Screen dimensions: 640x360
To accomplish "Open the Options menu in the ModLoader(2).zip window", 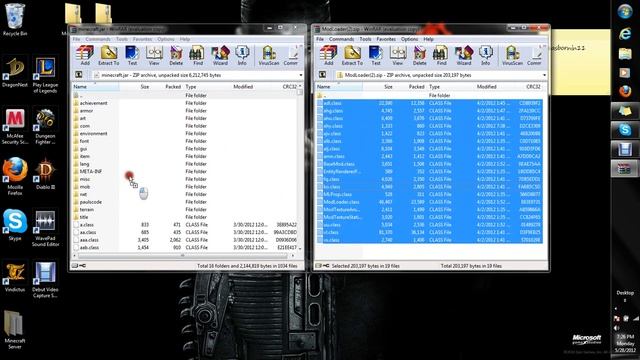I will (409, 39).
